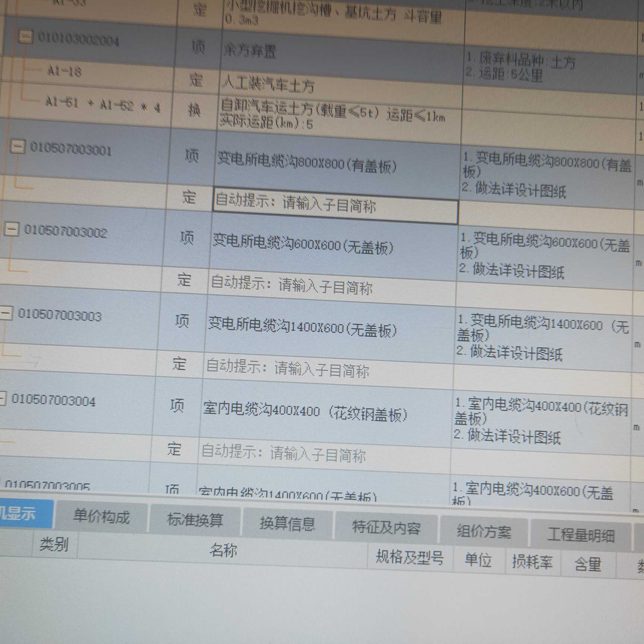
Task: Click 项 type cell of 010507003004
Action: click(x=177, y=405)
